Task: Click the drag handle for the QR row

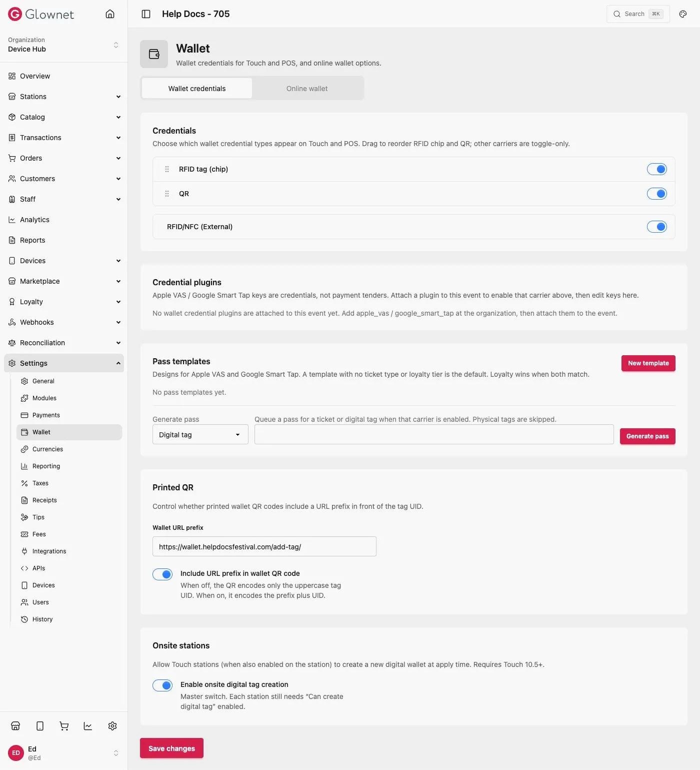Action: point(167,194)
